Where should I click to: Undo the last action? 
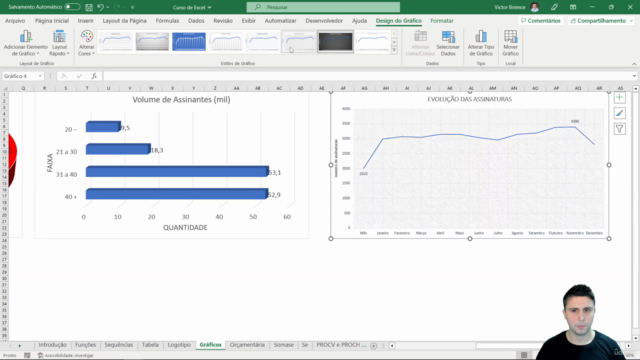(100, 7)
